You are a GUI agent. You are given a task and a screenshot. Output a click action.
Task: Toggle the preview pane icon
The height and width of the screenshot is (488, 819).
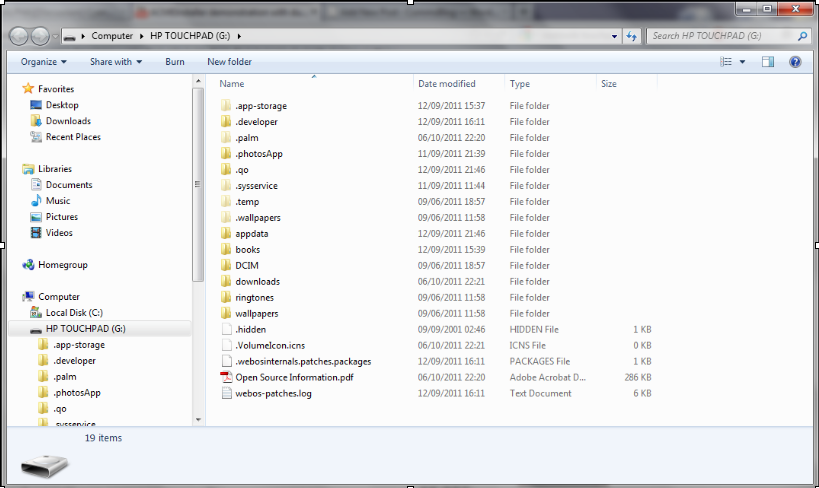pyautogui.click(x=768, y=62)
